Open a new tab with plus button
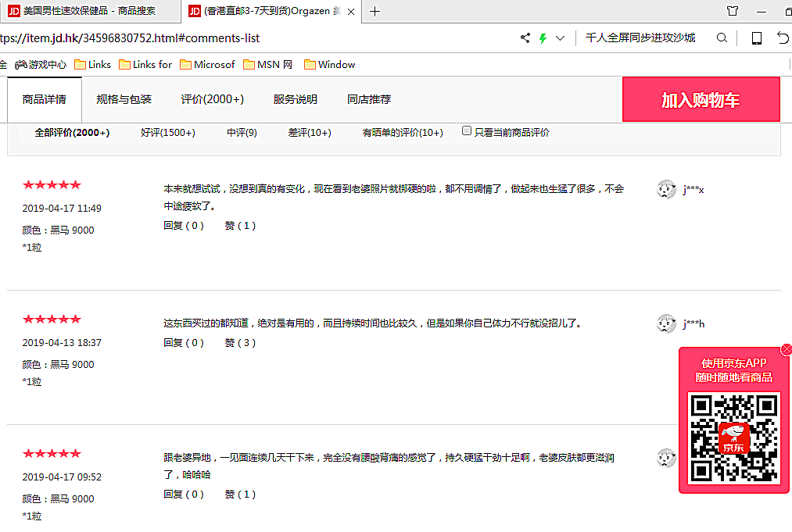The width and height of the screenshot is (792, 532). [x=375, y=11]
